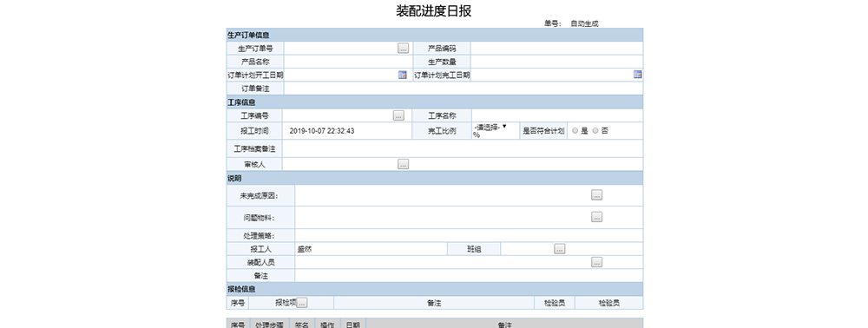The width and height of the screenshot is (868, 328).
Task: Click the 生产数量 input field
Action: [x=557, y=62]
